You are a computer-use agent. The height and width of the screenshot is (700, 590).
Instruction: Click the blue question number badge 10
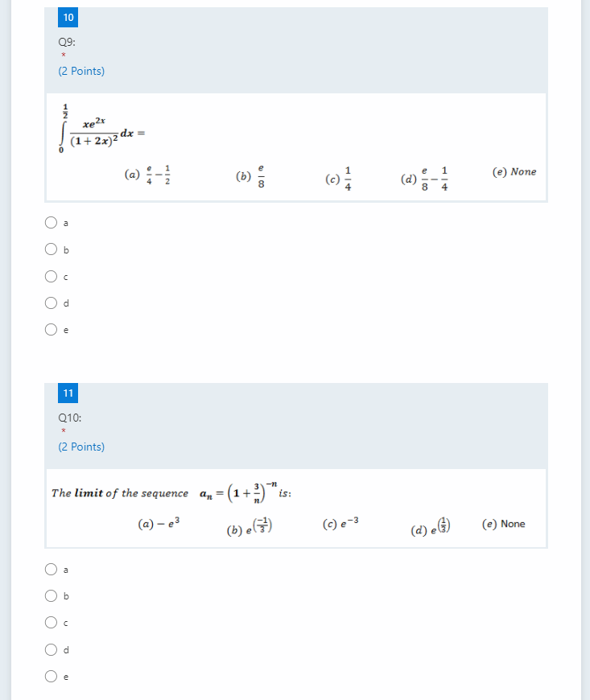[x=68, y=17]
